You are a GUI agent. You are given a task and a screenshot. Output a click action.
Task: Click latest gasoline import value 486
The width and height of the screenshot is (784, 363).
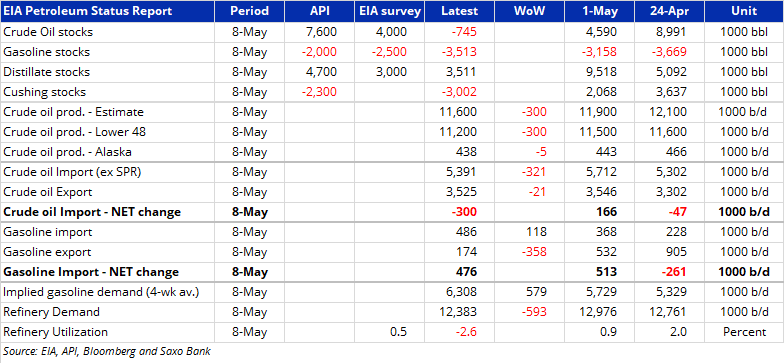(466, 232)
